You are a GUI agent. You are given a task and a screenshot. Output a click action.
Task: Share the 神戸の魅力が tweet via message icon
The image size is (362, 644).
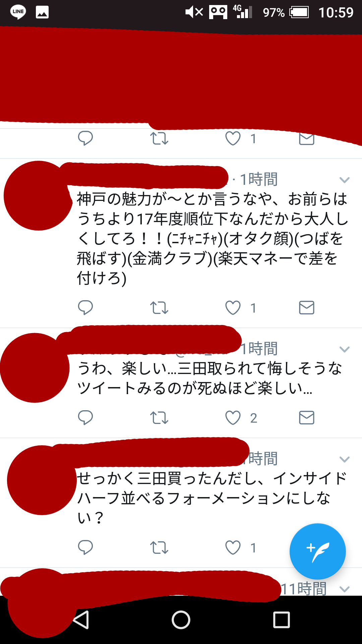click(306, 308)
